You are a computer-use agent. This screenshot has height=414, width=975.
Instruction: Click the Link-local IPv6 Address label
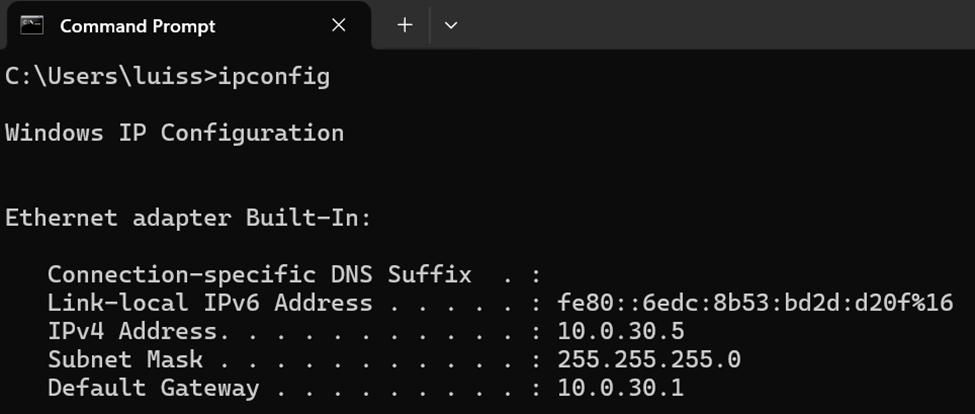[210, 303]
